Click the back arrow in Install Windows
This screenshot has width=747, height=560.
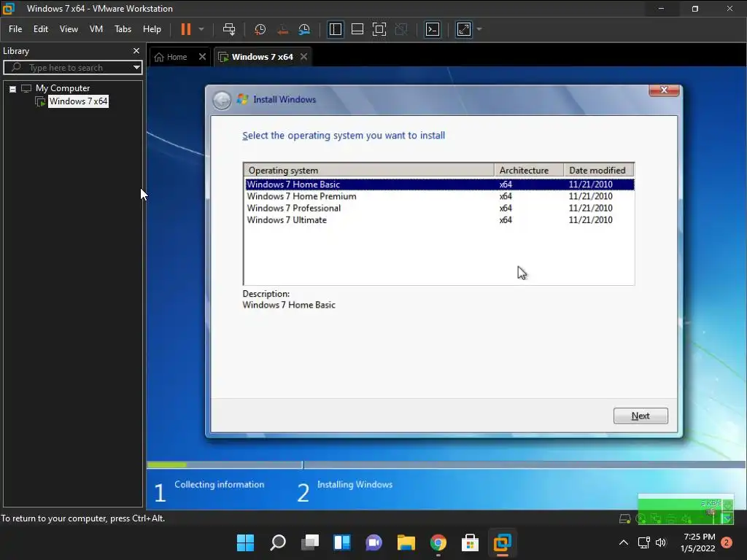(x=222, y=100)
